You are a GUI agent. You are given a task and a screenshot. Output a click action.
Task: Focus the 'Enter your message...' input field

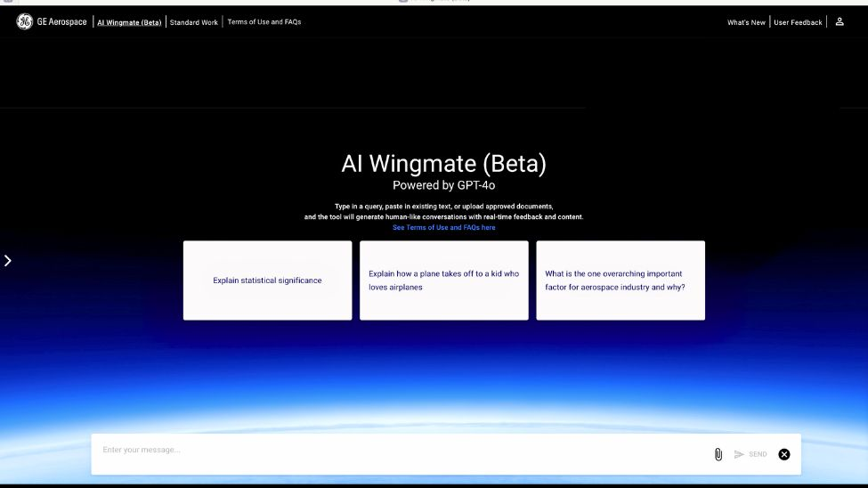(x=401, y=451)
